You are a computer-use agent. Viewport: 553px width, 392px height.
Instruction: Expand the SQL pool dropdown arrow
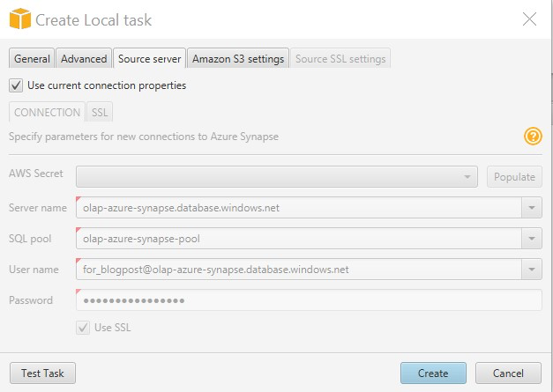click(x=532, y=239)
